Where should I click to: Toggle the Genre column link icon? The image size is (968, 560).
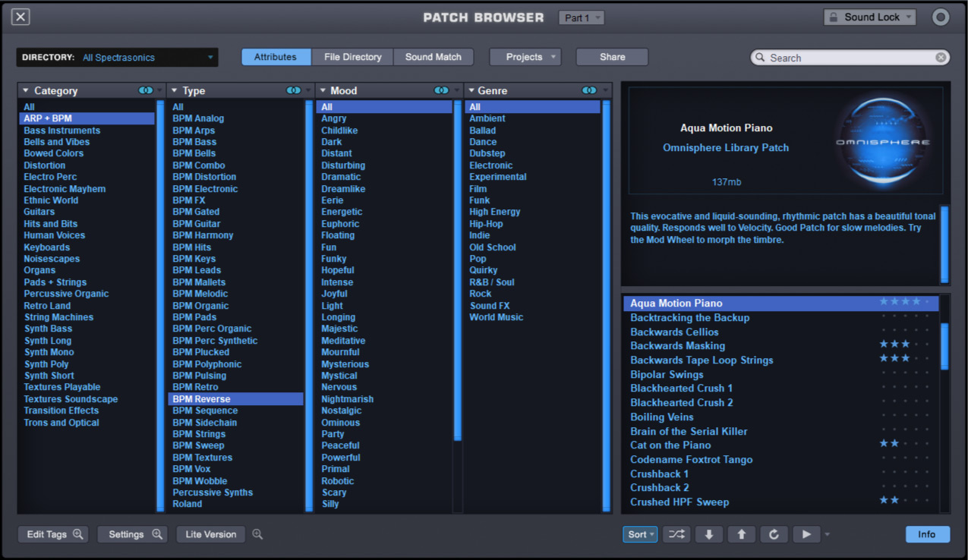[x=589, y=90]
